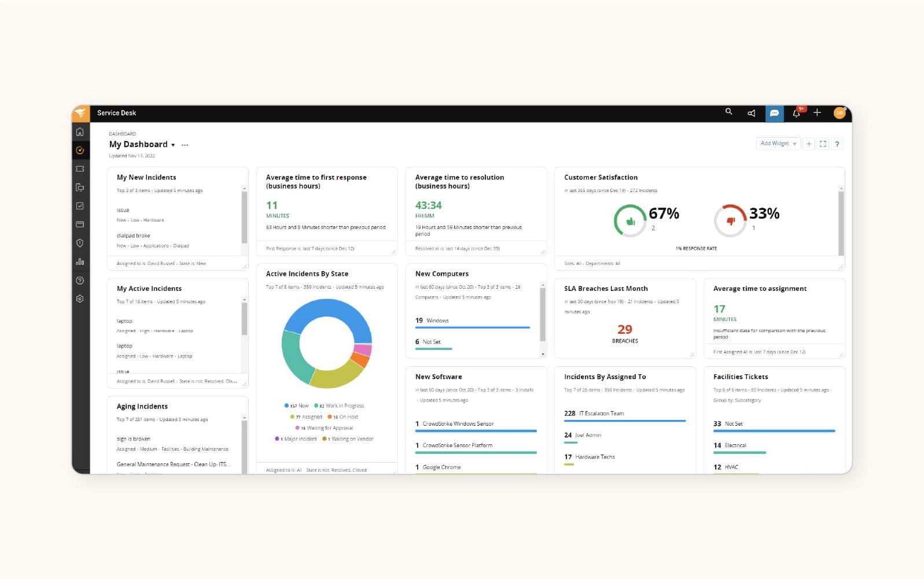Open the card-shaped icon in the sidebar

(80, 224)
